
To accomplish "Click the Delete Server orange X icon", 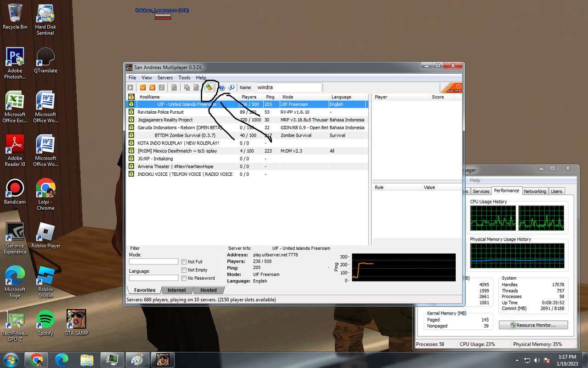I will click(152, 87).
